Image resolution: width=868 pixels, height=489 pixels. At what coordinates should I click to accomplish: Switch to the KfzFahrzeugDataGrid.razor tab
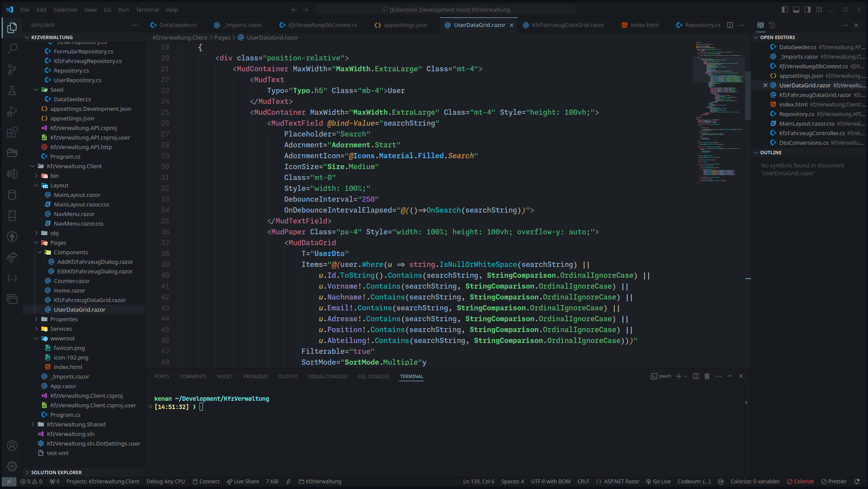point(567,25)
